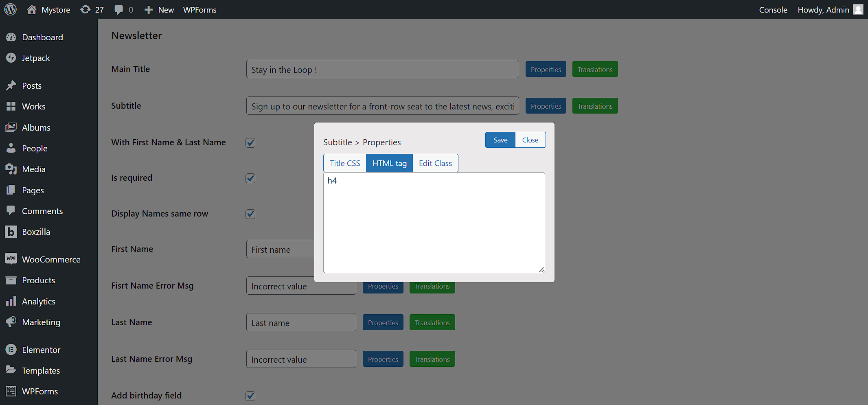Click the Admin avatar in the top bar
The height and width of the screenshot is (405, 868).
[x=858, y=9]
